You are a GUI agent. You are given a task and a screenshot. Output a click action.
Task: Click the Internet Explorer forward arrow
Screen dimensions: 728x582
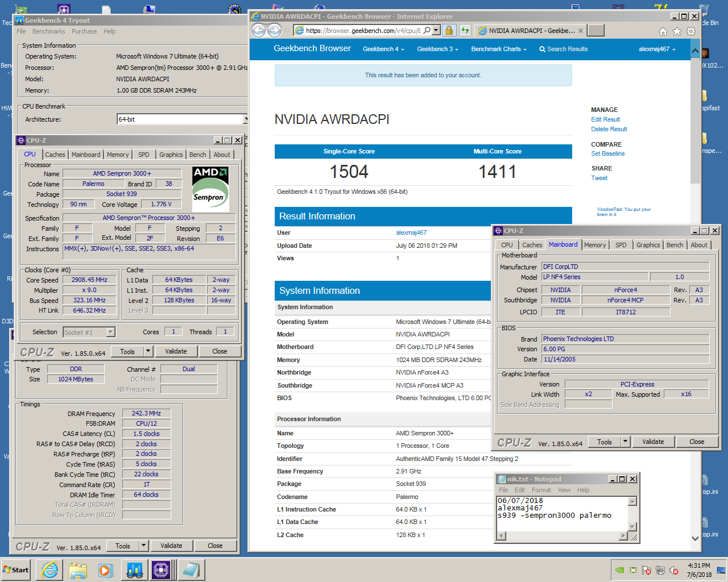(274, 30)
